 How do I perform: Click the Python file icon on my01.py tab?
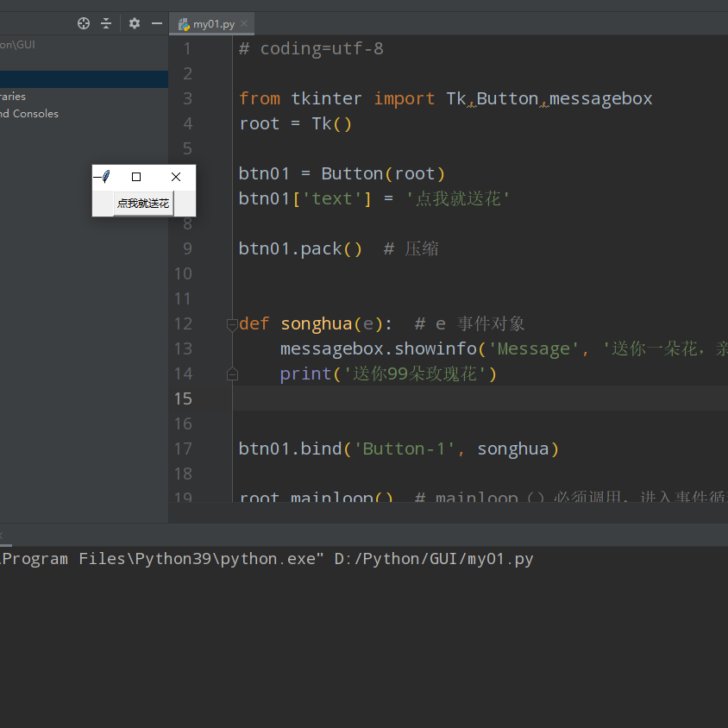tap(184, 24)
